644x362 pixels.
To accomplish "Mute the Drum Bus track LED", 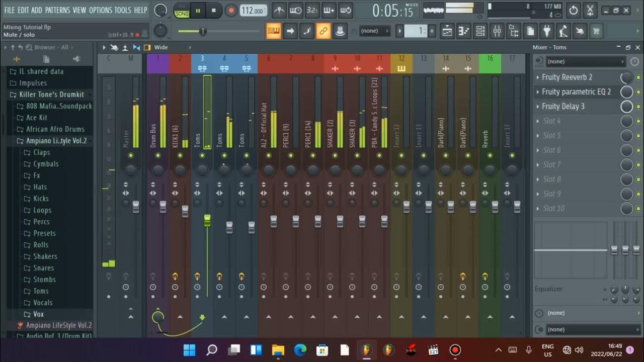I will pyautogui.click(x=158, y=156).
